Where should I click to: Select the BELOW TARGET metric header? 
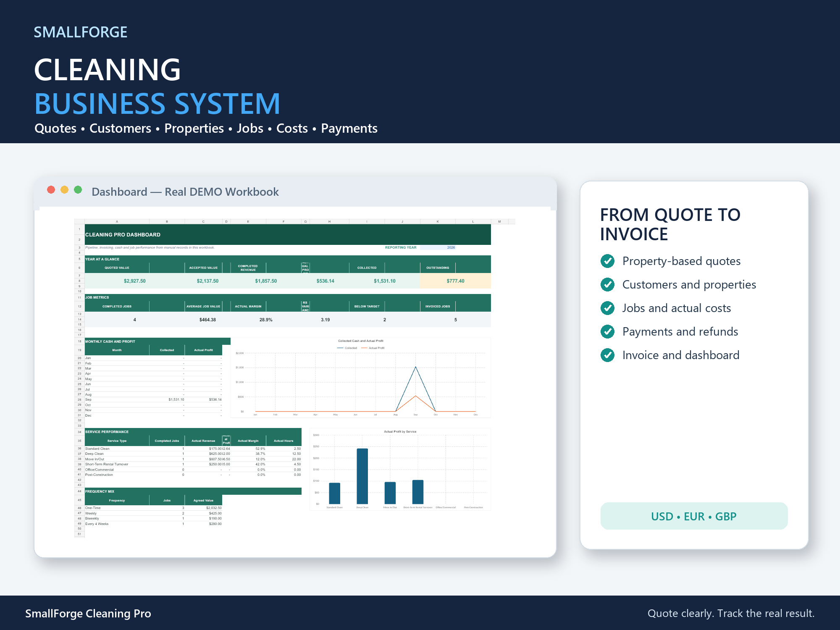click(367, 306)
